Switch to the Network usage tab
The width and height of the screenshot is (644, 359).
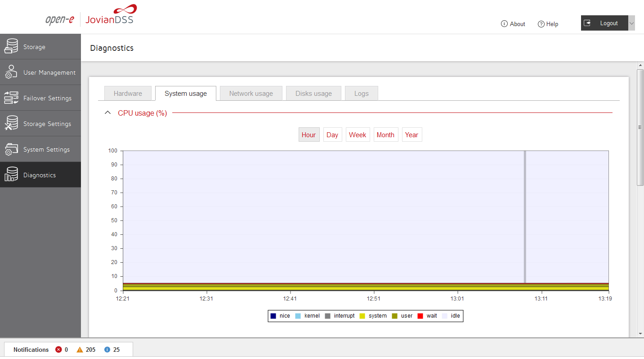251,94
